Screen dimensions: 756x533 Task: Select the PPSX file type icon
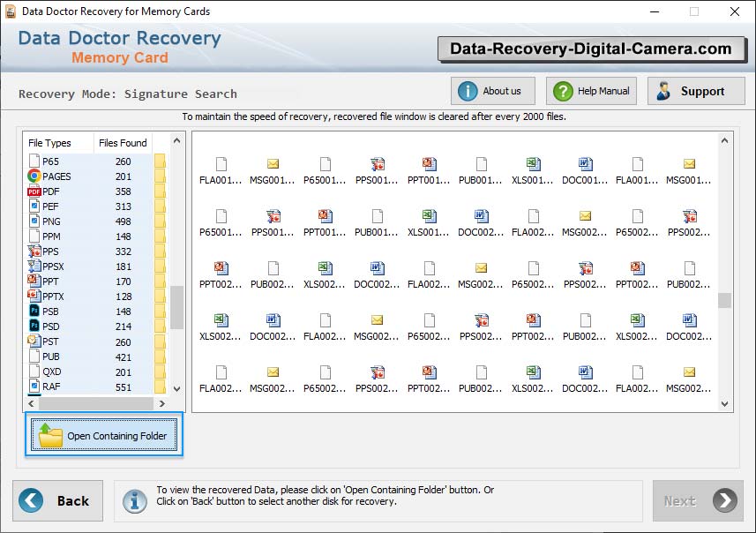[34, 266]
